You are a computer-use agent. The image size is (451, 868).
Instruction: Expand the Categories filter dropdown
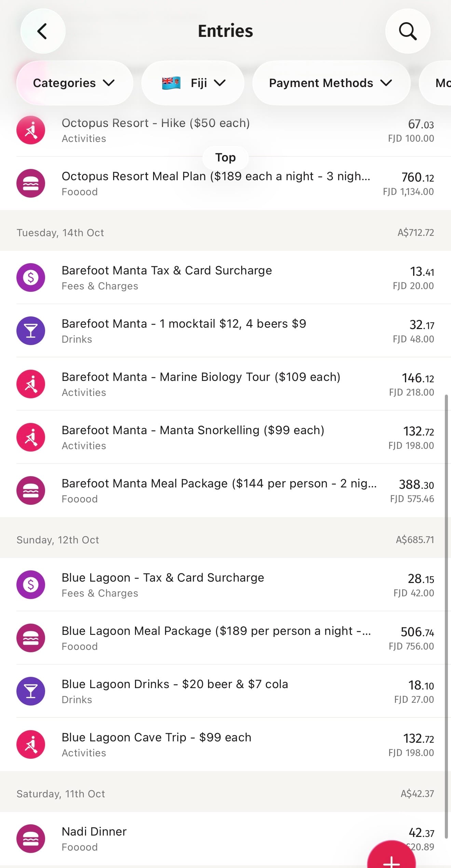(x=74, y=83)
